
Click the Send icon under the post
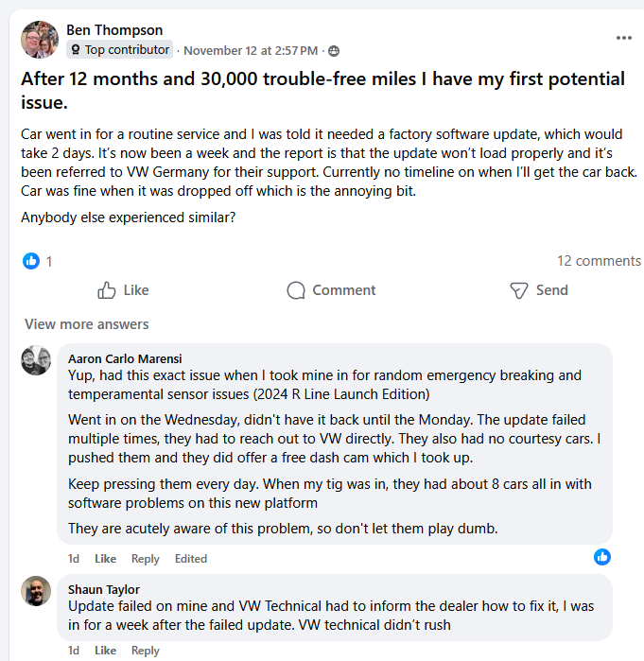tap(518, 290)
